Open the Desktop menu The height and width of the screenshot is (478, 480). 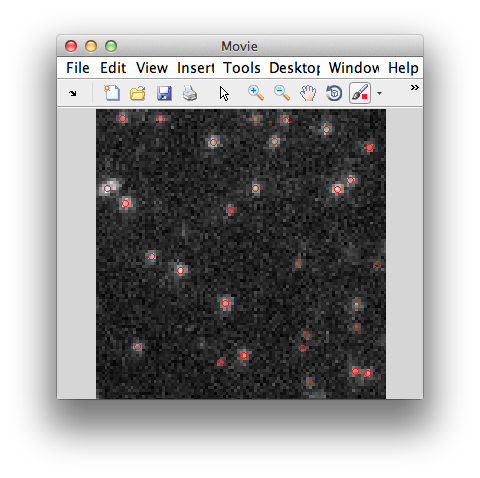[295, 68]
